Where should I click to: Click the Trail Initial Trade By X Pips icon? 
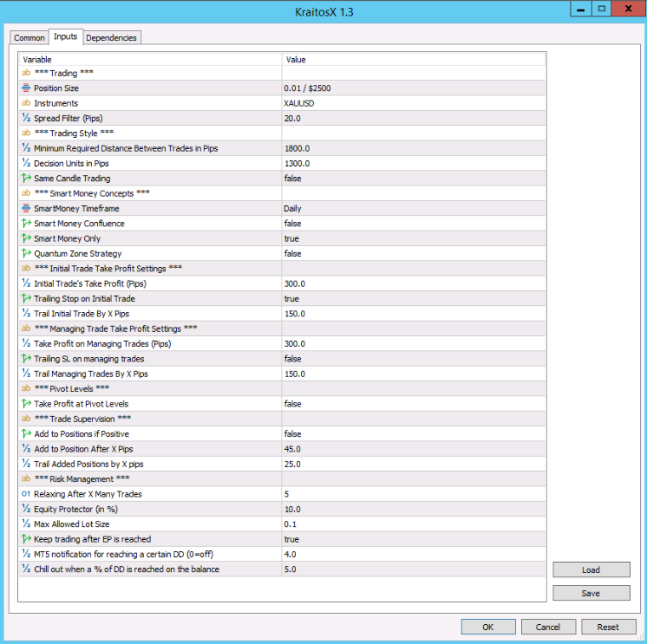(x=26, y=314)
